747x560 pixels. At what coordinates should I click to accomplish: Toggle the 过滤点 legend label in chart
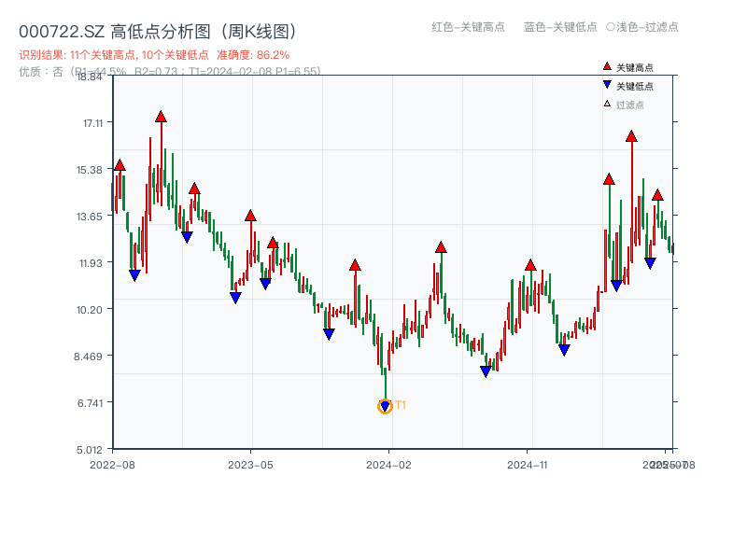(x=630, y=105)
